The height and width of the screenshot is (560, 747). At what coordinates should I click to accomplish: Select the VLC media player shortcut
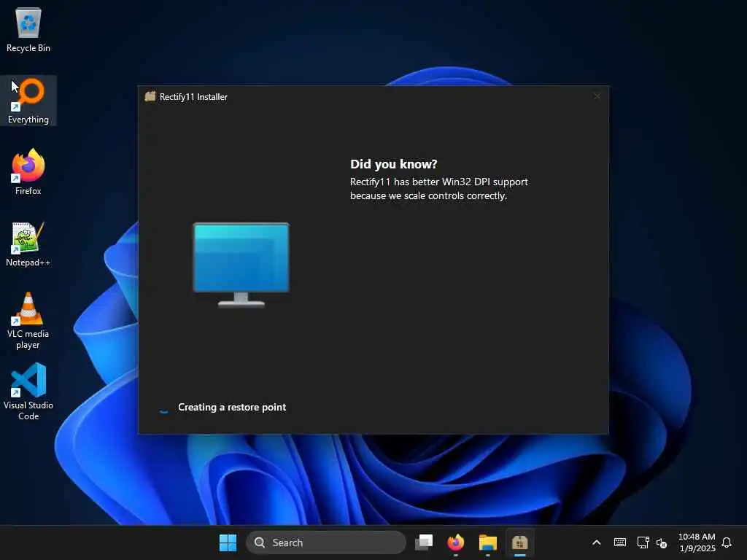28,321
